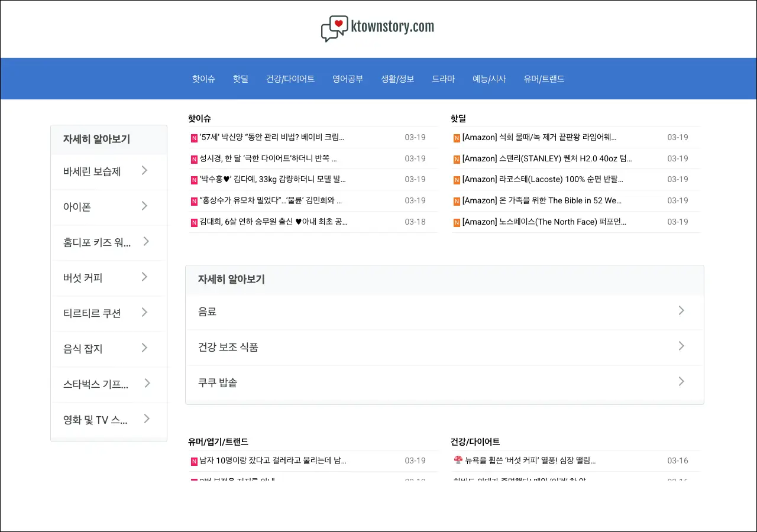
Task: Click the pink N icon beside 성시경 article
Action: 194,159
